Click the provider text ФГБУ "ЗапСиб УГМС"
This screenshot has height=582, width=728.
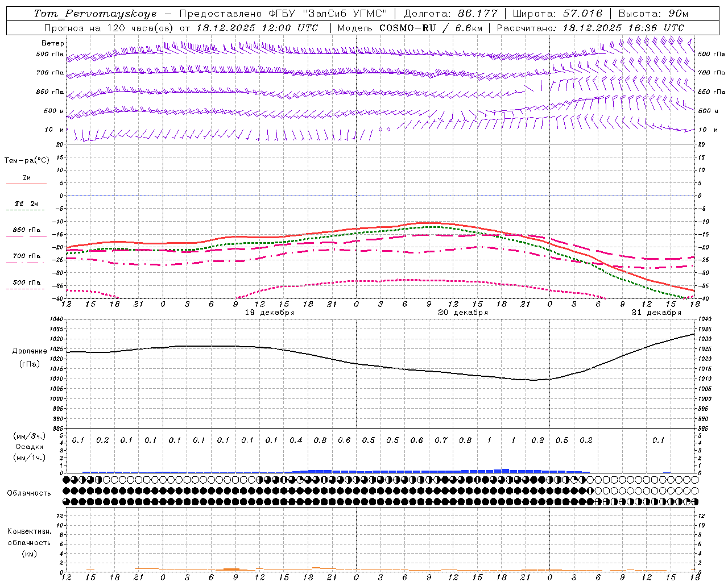(x=328, y=14)
